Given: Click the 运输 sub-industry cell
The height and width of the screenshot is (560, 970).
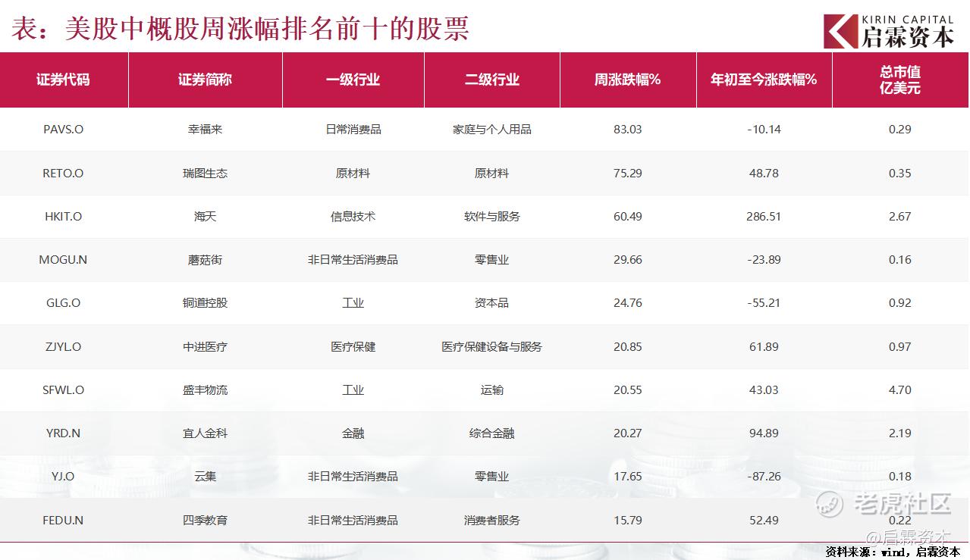Looking at the screenshot, I should click(491, 390).
